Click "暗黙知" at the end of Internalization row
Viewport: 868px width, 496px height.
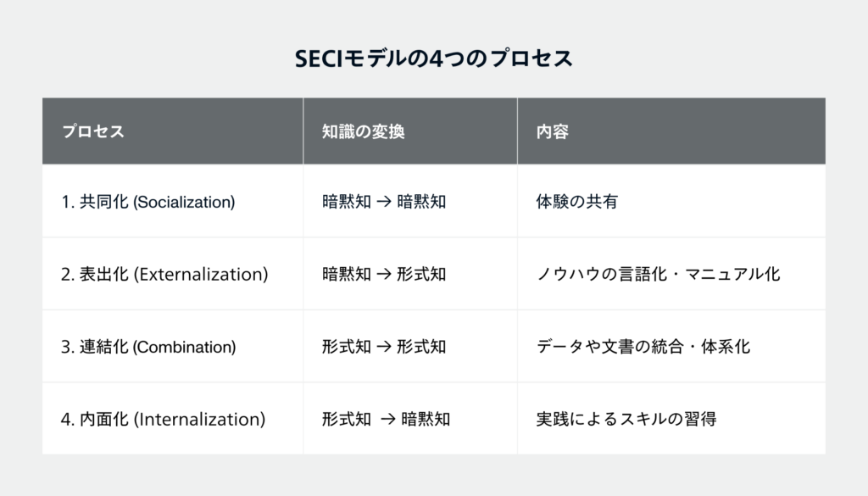click(x=426, y=419)
